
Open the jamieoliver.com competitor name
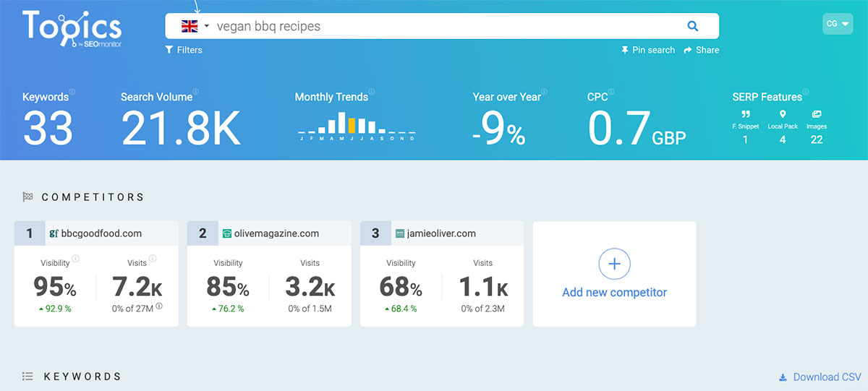click(441, 233)
